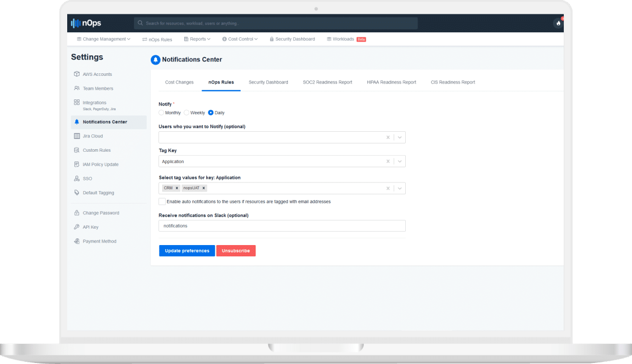632x364 pixels.
Task: Open Workloads Beta in top navigation
Action: point(346,39)
